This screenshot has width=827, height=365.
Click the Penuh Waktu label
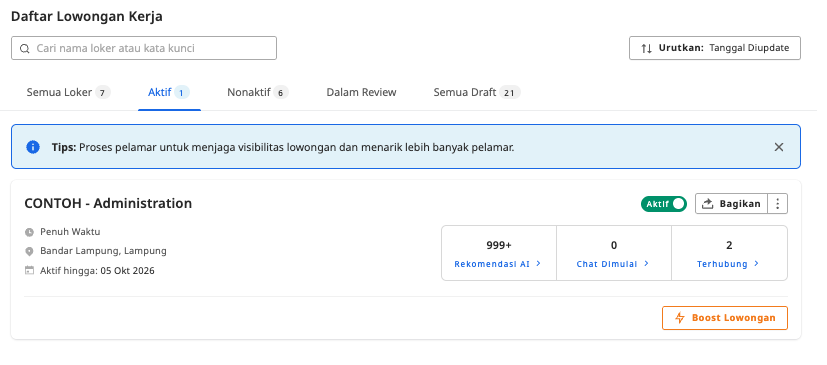(x=70, y=232)
